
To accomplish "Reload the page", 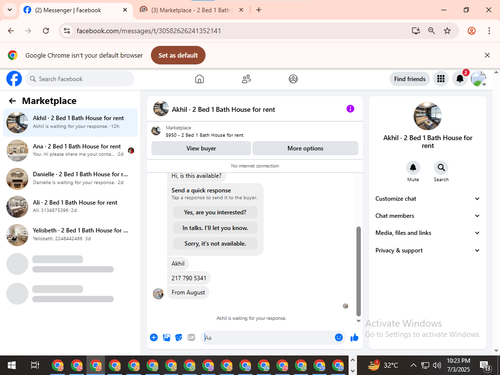I will point(46,31).
